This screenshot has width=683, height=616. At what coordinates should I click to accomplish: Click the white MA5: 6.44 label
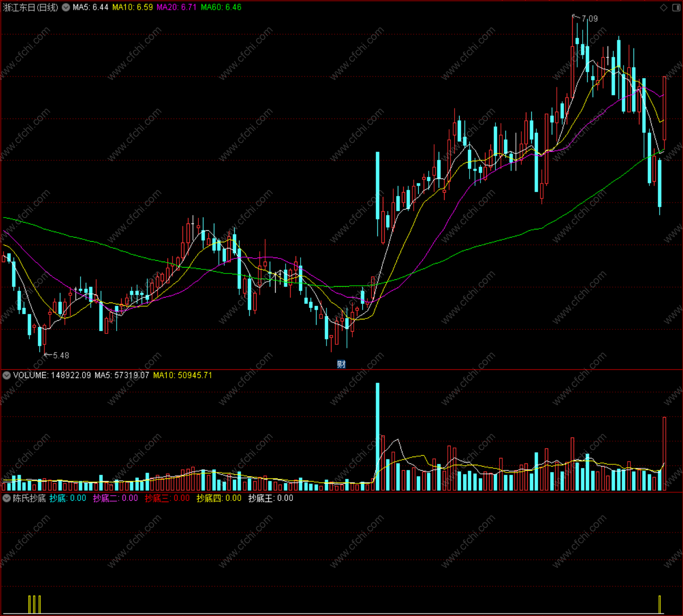pyautogui.click(x=90, y=7)
